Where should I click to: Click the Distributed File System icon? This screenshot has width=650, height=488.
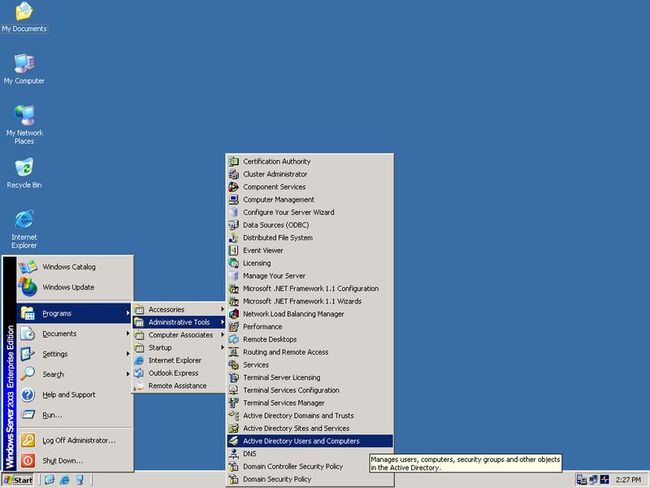tap(234, 238)
